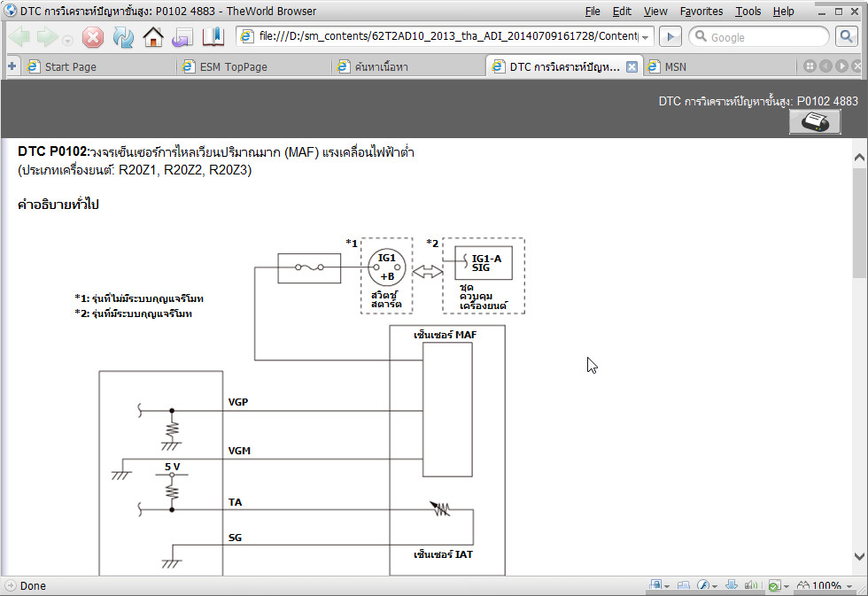868x596 pixels.
Task: Refresh the page with the blue arrows icon
Action: [x=123, y=37]
